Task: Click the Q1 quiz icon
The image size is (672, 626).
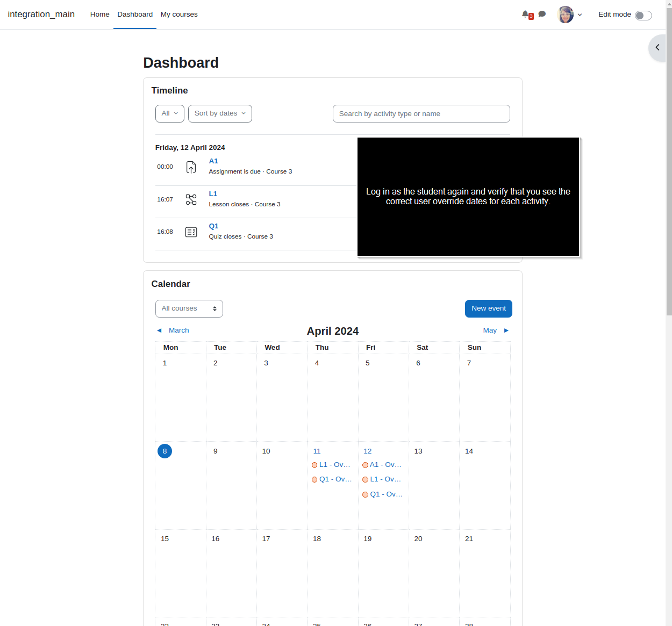Action: 191,232
